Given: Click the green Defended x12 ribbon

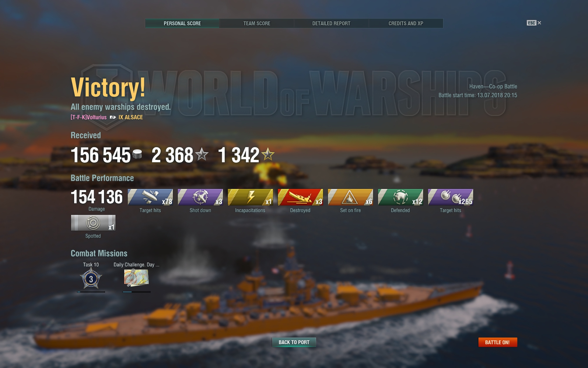Looking at the screenshot, I should click(400, 197).
